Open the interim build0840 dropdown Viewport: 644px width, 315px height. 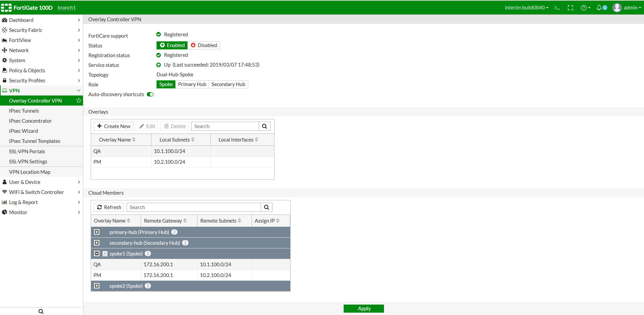526,8
